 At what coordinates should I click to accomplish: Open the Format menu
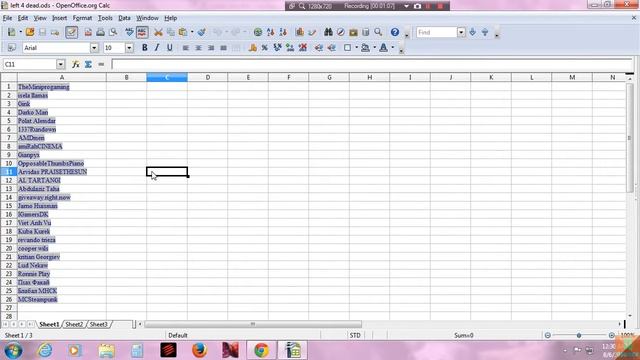coord(82,18)
